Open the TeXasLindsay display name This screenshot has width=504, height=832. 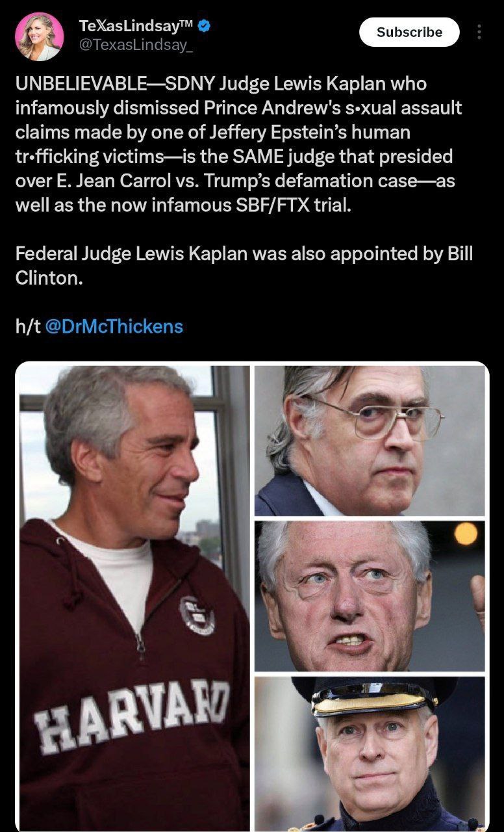coord(127,27)
